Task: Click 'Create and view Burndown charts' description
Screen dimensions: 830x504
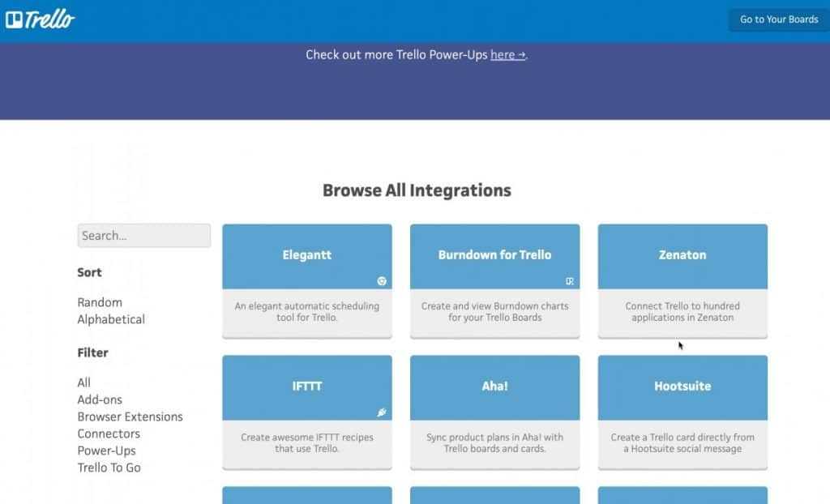Action: (495, 312)
